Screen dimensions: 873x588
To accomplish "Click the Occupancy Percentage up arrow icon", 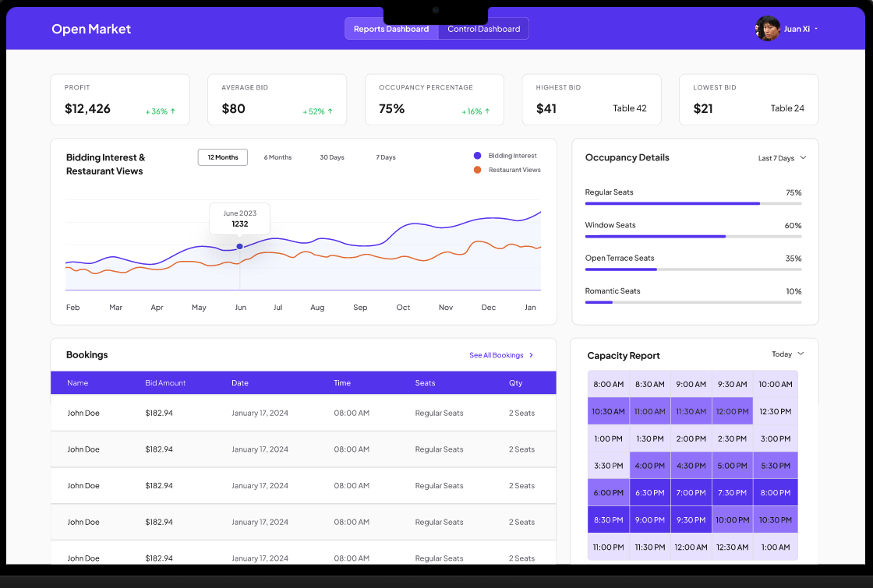I will [x=488, y=111].
